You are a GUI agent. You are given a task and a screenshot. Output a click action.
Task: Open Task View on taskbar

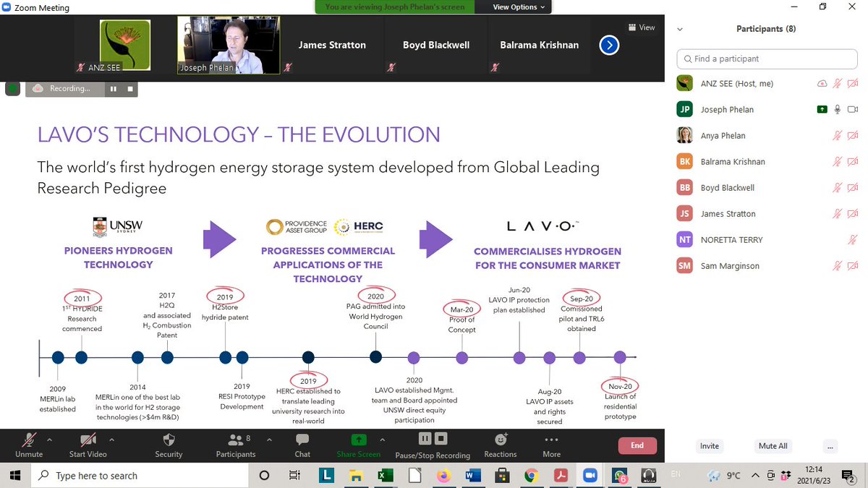coord(294,476)
